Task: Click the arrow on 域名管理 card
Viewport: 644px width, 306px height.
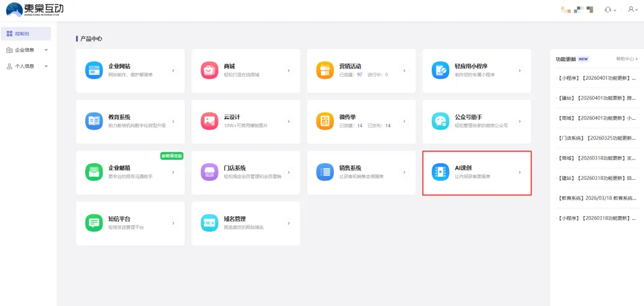Action: (289, 223)
